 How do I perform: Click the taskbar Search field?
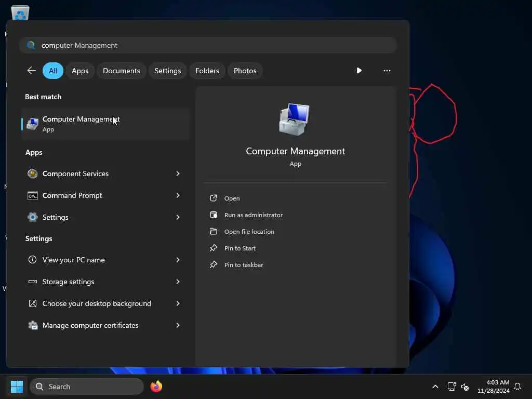click(x=87, y=387)
